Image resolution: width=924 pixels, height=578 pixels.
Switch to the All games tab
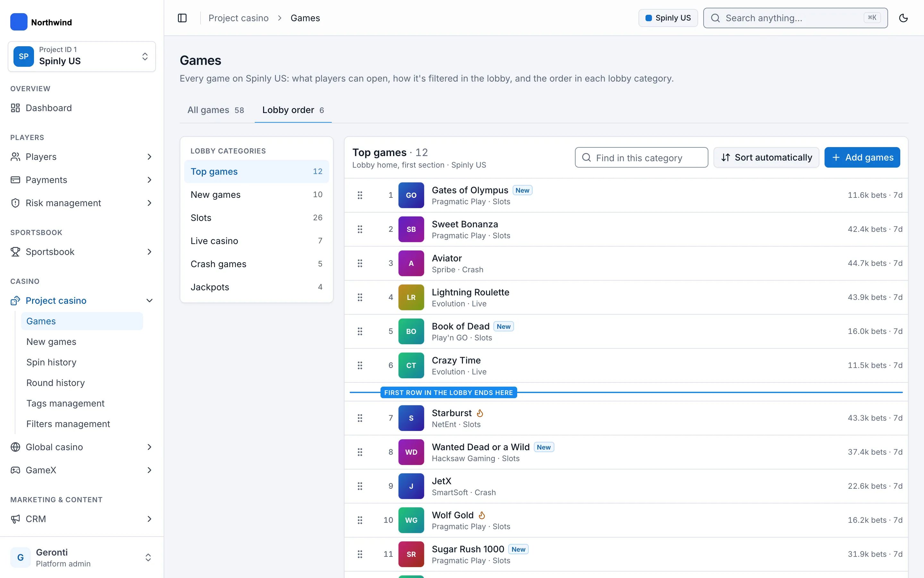coord(216,110)
